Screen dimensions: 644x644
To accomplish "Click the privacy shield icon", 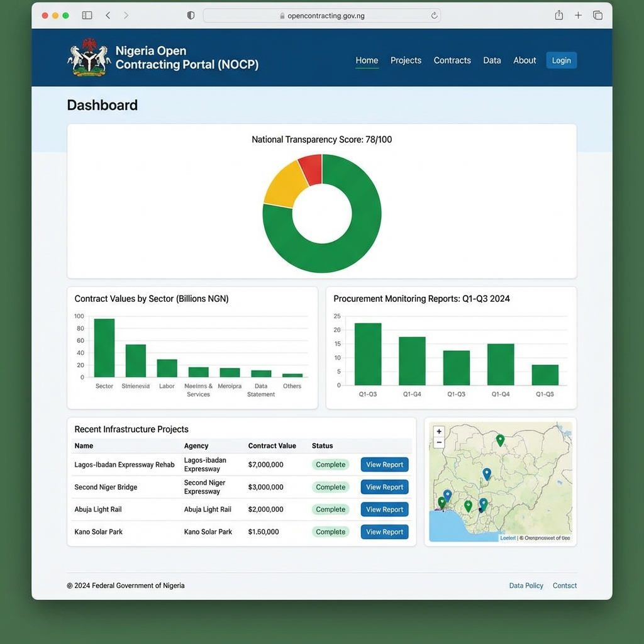I will pos(191,15).
